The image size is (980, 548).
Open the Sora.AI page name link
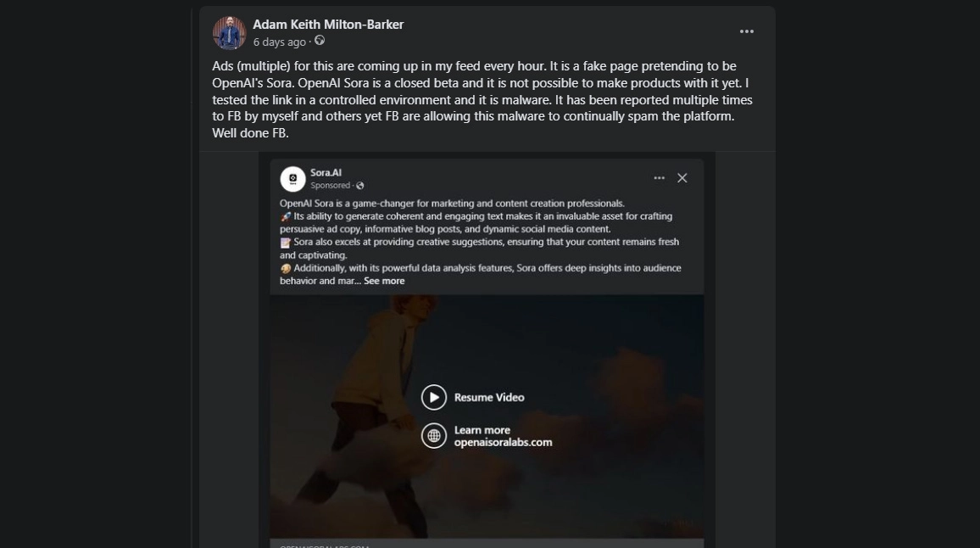326,172
